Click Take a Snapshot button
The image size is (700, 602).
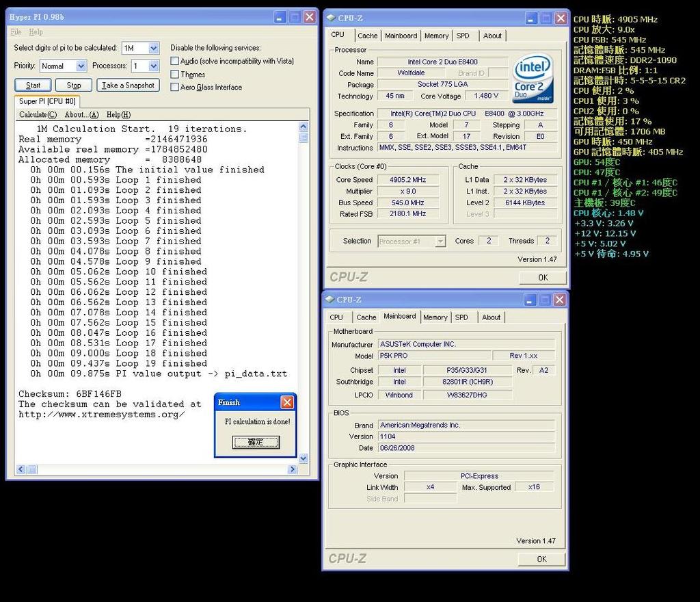[128, 86]
